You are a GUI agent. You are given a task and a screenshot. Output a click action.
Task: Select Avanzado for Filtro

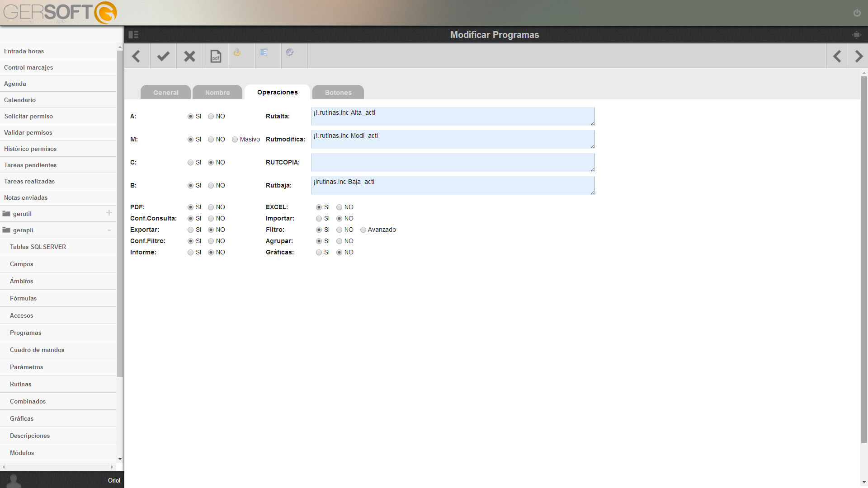(x=363, y=230)
